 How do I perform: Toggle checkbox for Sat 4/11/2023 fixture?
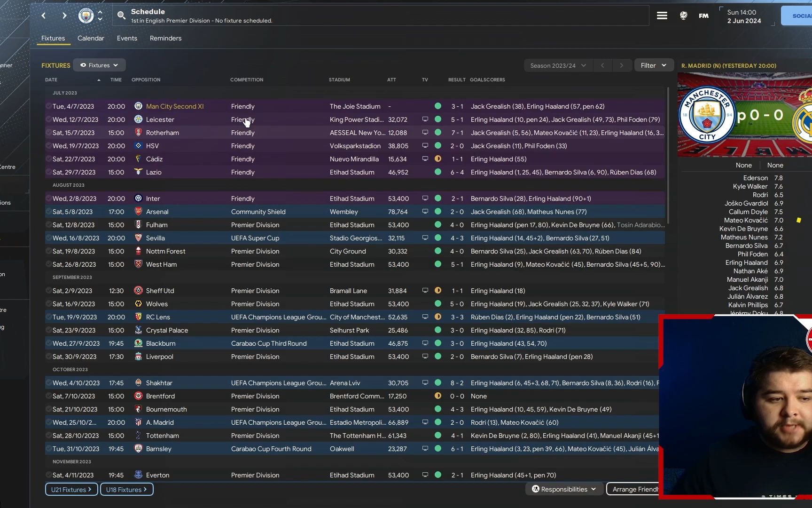click(x=48, y=475)
